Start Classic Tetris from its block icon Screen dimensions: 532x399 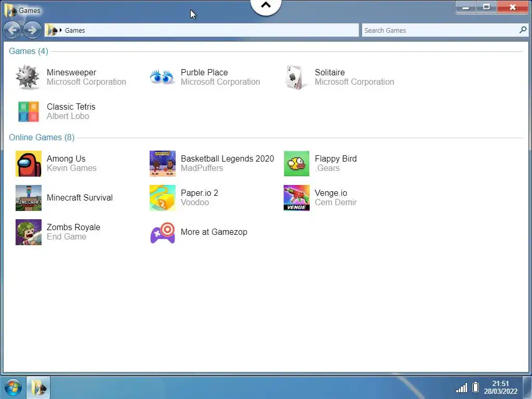(29, 111)
